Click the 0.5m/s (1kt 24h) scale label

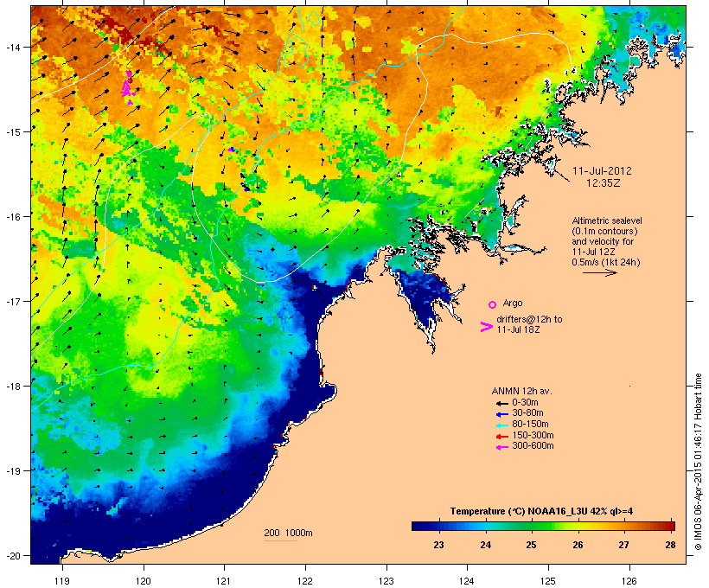click(606, 262)
